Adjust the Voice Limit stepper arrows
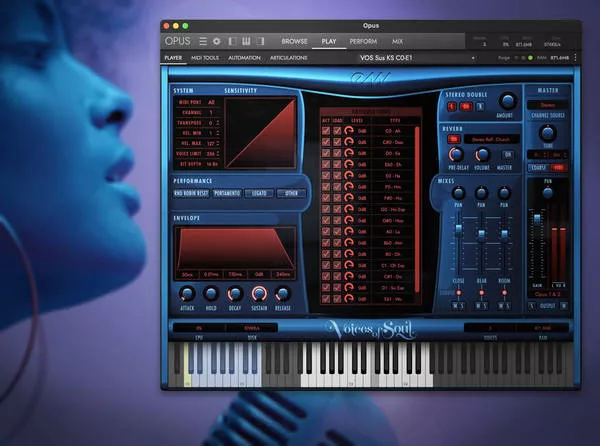Image resolution: width=600 pixels, height=446 pixels. point(218,154)
